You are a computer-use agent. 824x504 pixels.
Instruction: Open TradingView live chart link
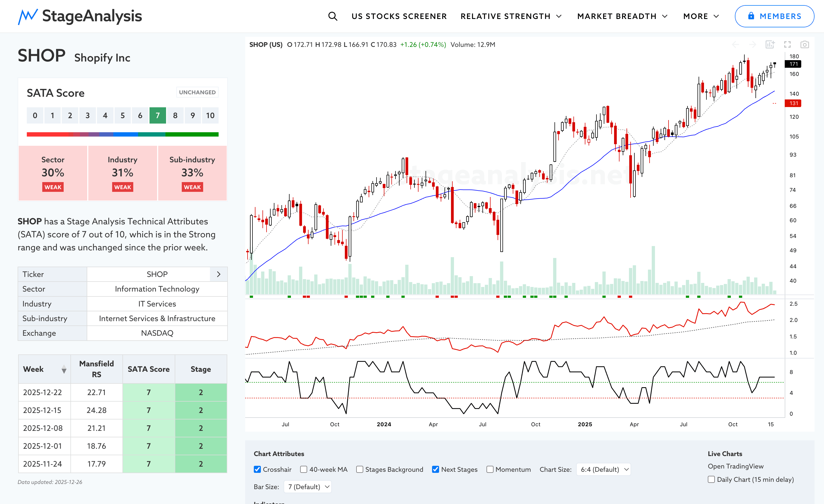point(735,466)
